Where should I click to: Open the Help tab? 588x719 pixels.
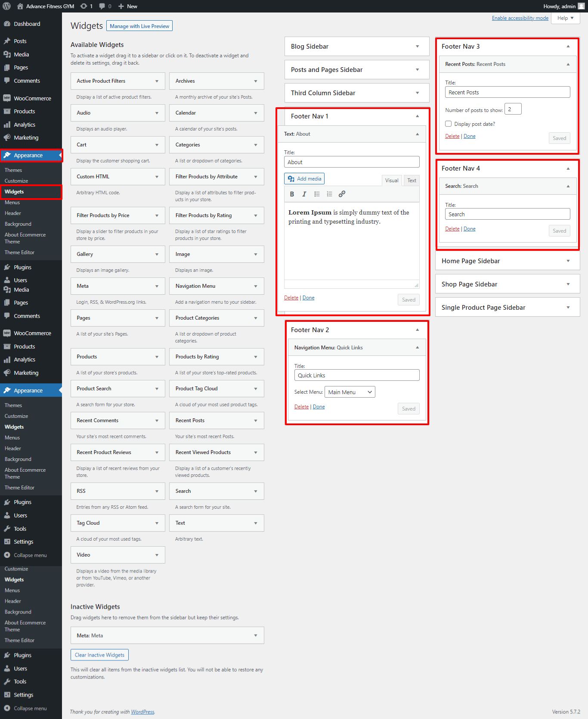(x=565, y=18)
